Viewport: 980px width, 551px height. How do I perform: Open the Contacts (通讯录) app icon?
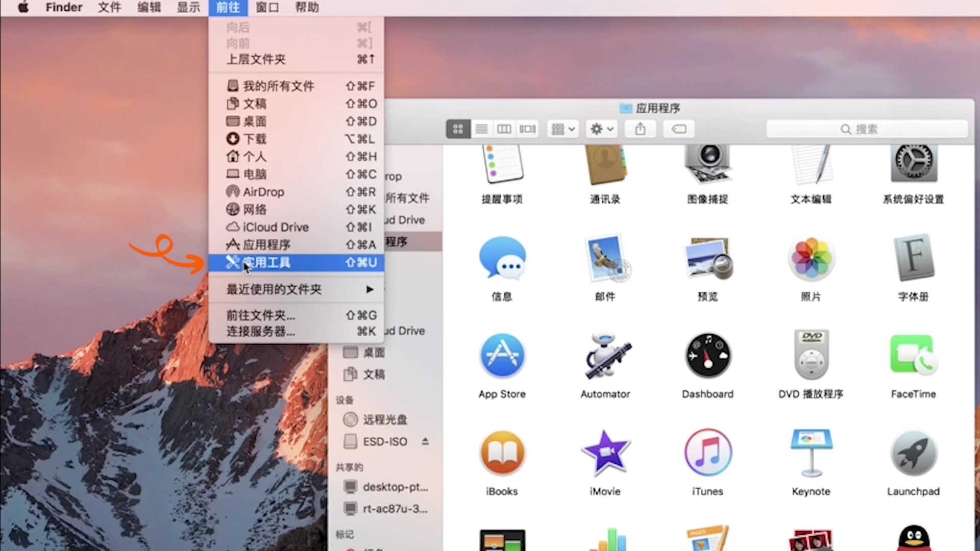point(606,164)
